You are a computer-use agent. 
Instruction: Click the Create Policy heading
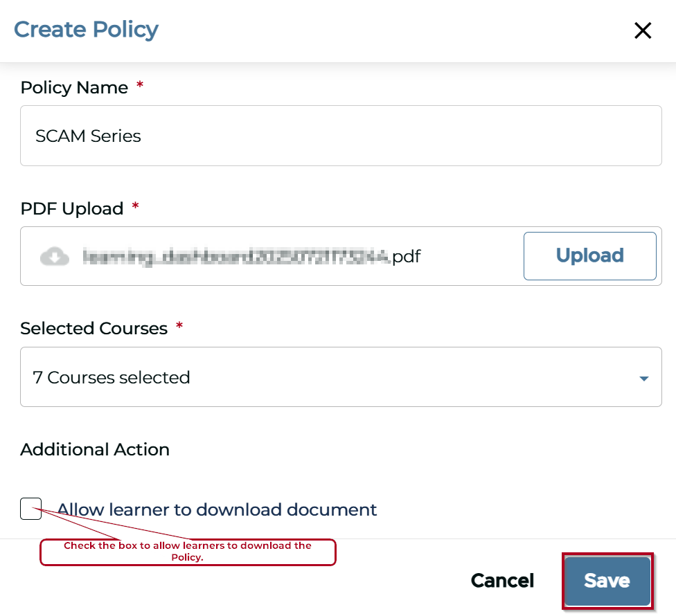tap(86, 30)
